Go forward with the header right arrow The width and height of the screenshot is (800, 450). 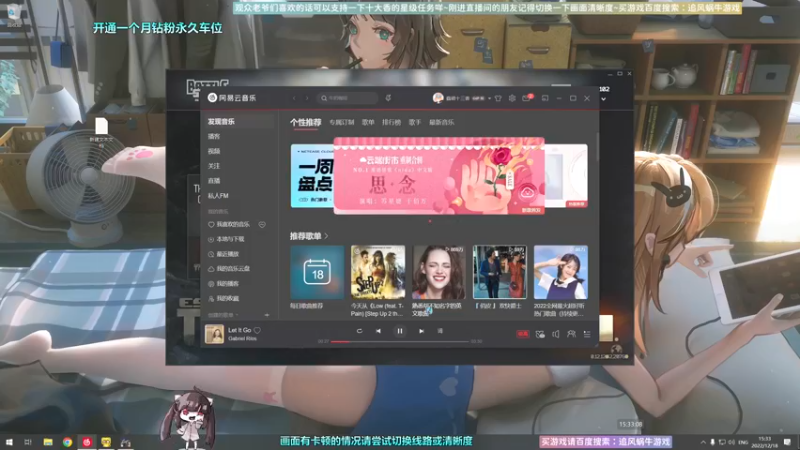[307, 98]
